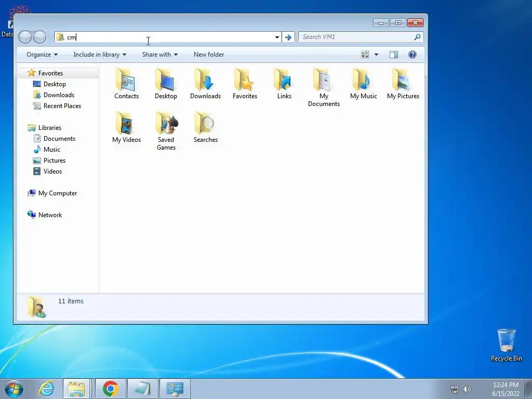Select Recent Places in sidebar
This screenshot has width=532, height=399.
click(x=62, y=106)
